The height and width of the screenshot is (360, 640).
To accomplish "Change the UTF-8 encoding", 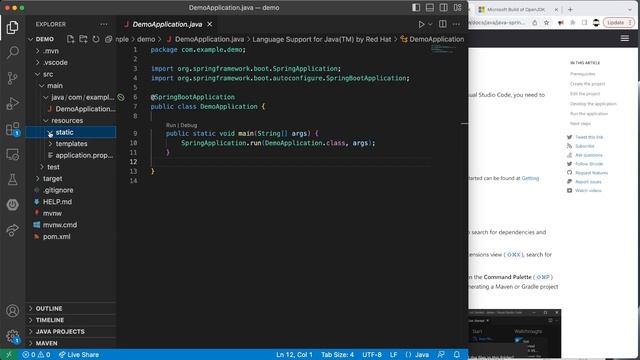I will [x=372, y=355].
